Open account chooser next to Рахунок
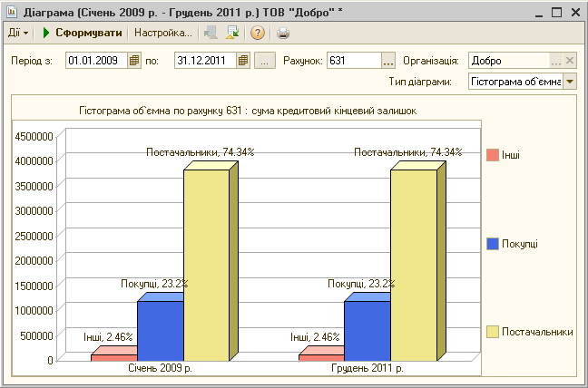Viewport: 588px width, 388px height. (x=388, y=61)
